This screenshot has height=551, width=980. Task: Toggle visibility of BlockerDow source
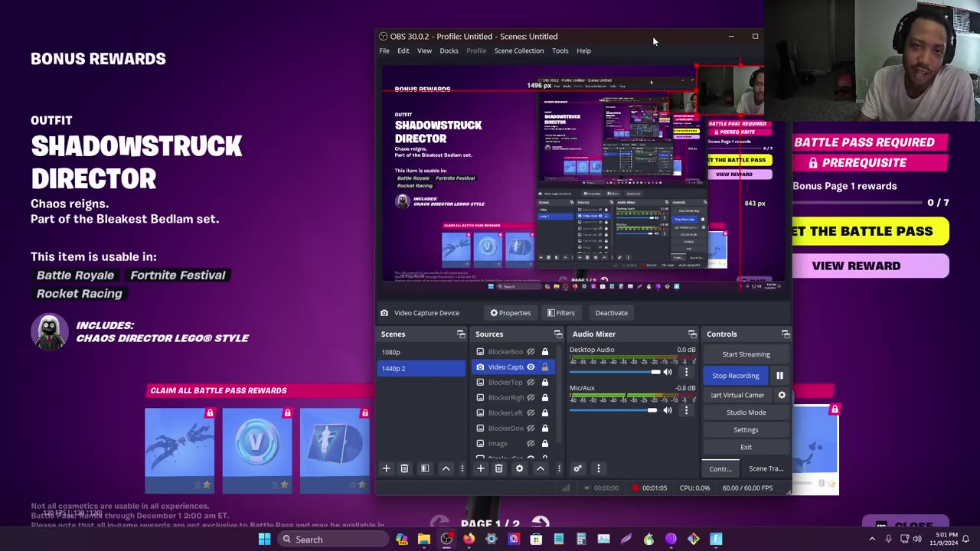531,429
